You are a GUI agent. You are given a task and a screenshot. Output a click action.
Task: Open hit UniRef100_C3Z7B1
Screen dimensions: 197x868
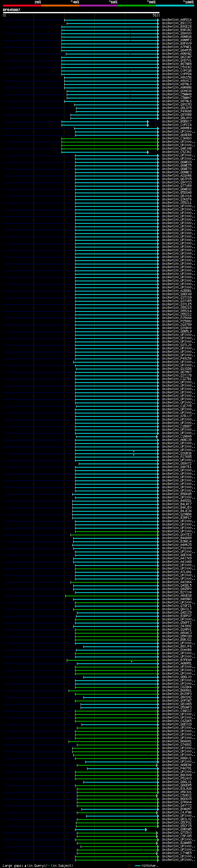pyautogui.click(x=177, y=379)
